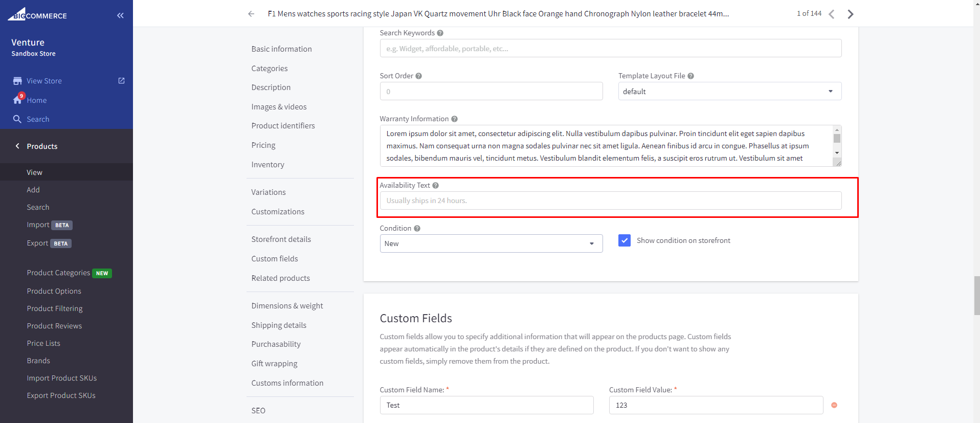This screenshot has height=423, width=980.
Task: Open Sort Order help icon
Action: (418, 76)
